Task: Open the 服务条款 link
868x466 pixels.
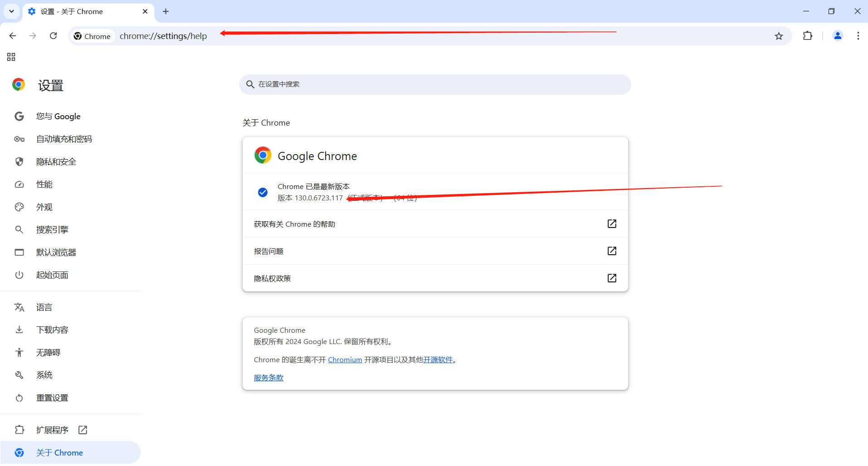Action: click(x=268, y=378)
